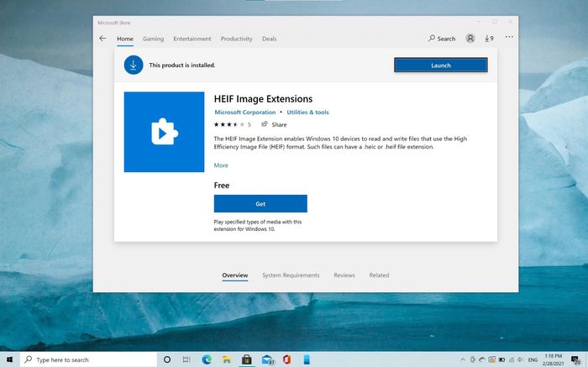Close the Microsoft Store window

point(511,22)
